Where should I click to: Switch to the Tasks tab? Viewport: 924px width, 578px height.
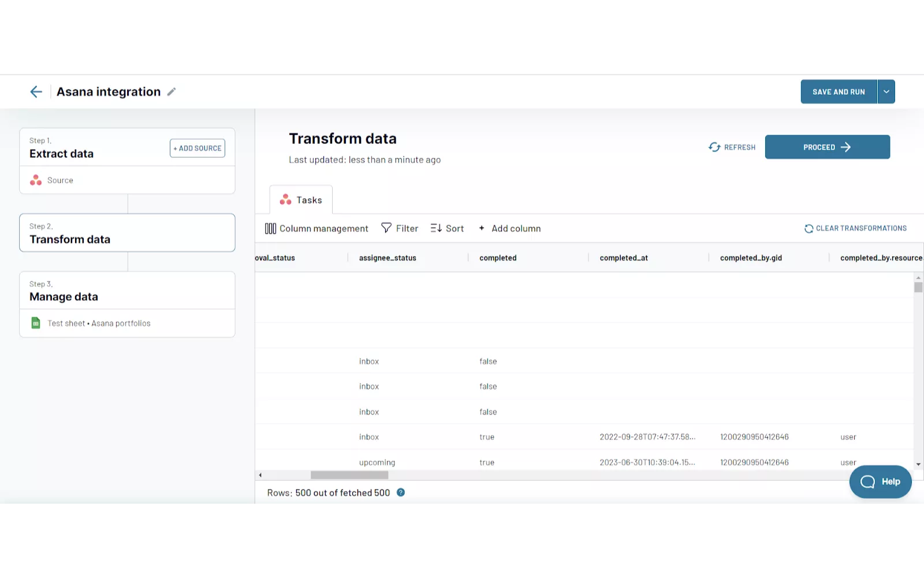pyautogui.click(x=301, y=200)
